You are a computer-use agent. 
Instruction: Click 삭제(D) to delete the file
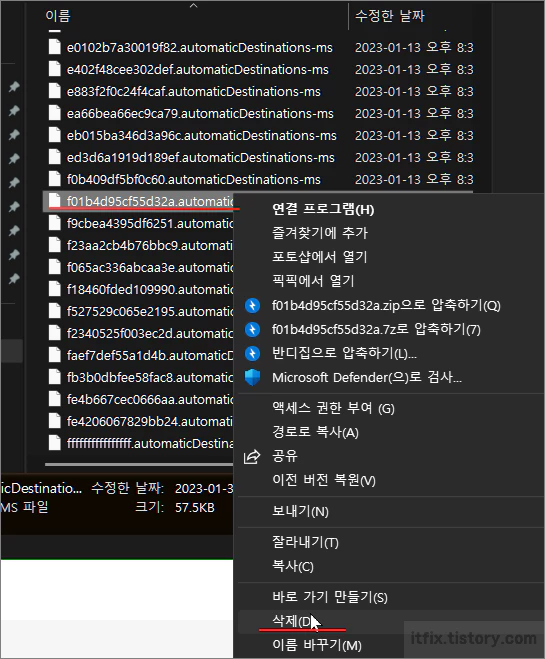tap(293, 621)
